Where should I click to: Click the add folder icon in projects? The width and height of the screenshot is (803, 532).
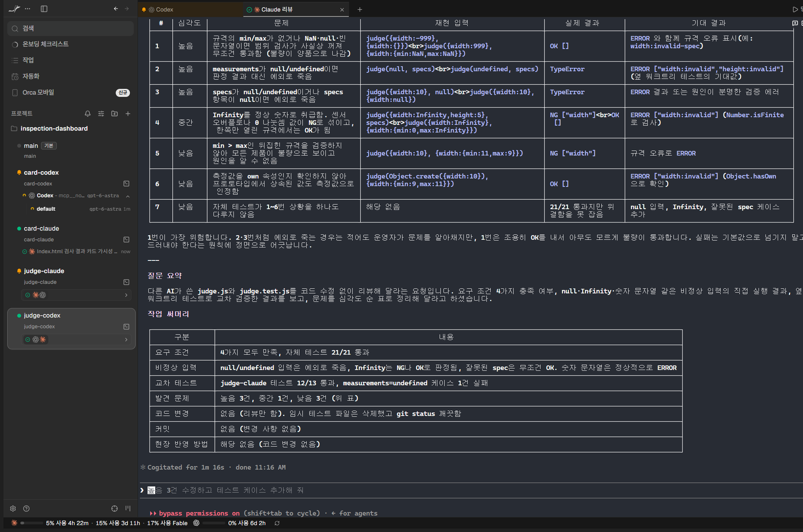114,114
